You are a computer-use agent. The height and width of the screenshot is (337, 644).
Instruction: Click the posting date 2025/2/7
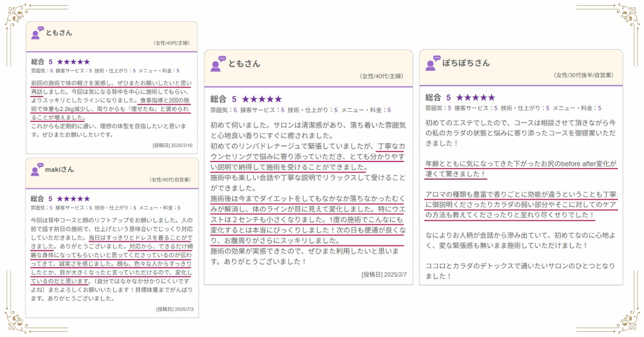(384, 275)
